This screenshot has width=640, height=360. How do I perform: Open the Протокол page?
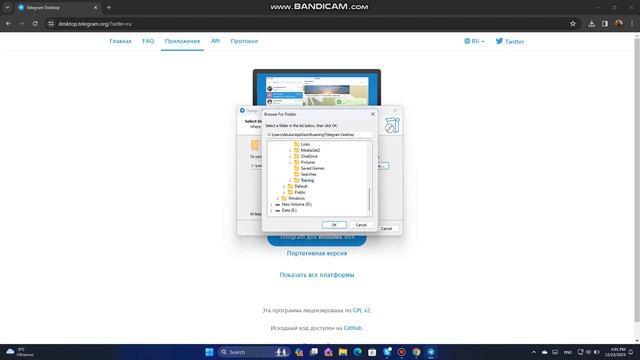click(244, 41)
